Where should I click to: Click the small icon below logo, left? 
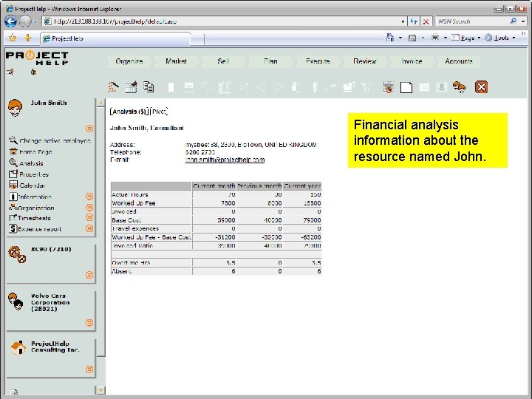tap(10, 72)
